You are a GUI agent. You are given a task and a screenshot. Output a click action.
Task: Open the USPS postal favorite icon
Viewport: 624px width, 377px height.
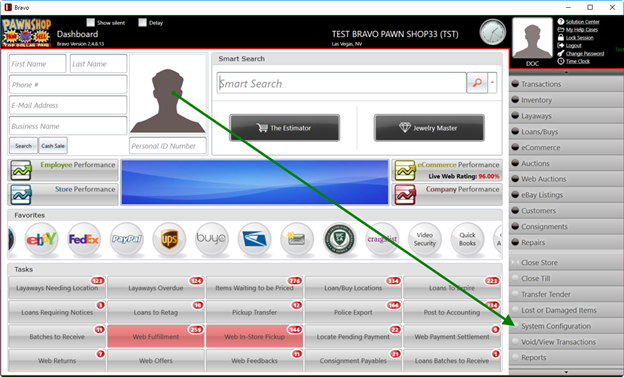(x=254, y=239)
